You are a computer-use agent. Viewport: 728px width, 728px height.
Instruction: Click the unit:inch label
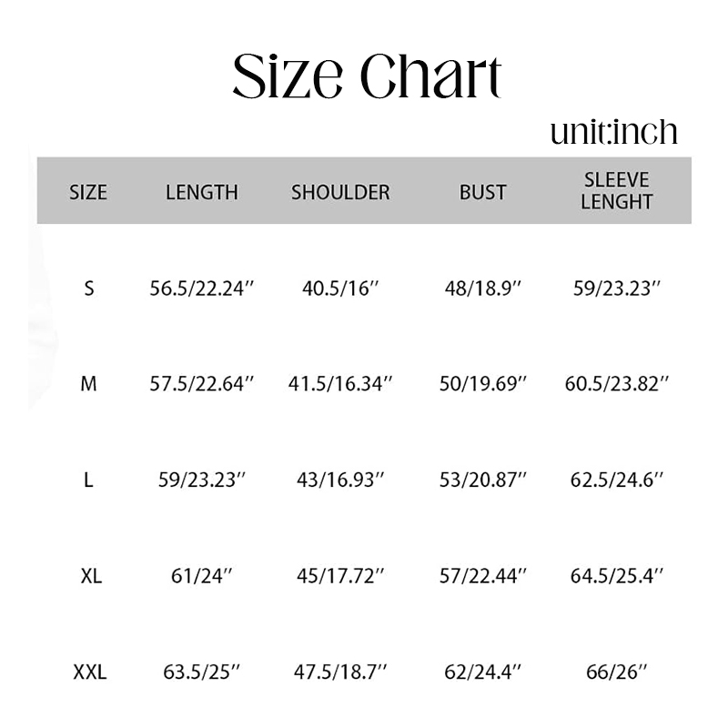tap(613, 133)
